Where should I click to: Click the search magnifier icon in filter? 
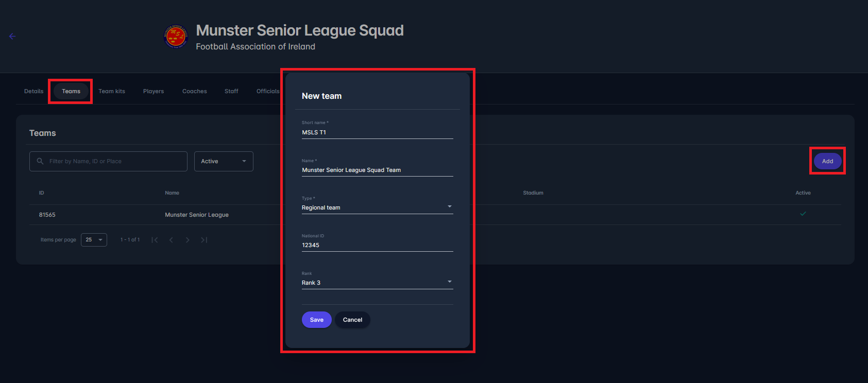40,161
